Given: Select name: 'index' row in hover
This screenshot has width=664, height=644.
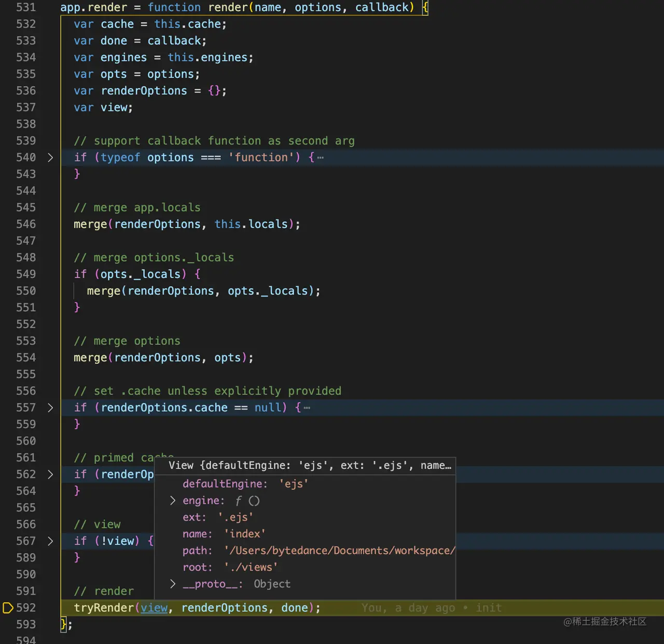Looking at the screenshot, I should pyautogui.click(x=305, y=534).
